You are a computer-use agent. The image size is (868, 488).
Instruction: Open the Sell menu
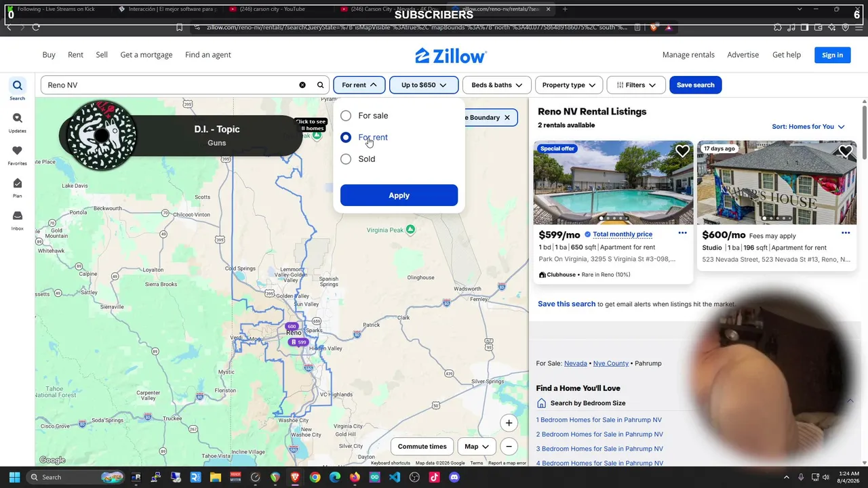[102, 55]
